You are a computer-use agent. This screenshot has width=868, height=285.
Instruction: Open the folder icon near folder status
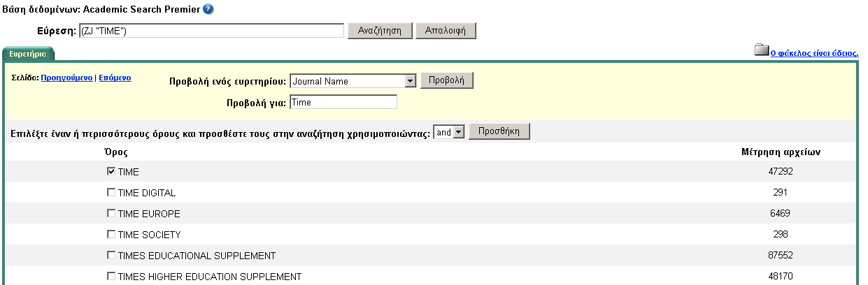click(x=761, y=50)
